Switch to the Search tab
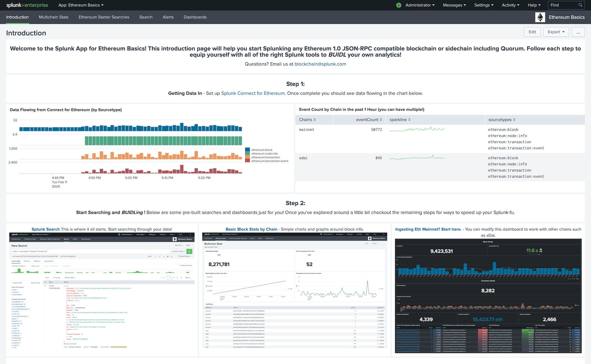The image size is (591, 364). click(x=146, y=17)
